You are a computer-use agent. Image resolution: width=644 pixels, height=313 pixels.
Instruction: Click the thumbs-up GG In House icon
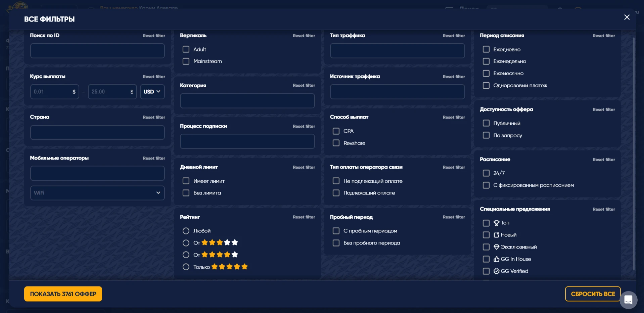pos(496,259)
